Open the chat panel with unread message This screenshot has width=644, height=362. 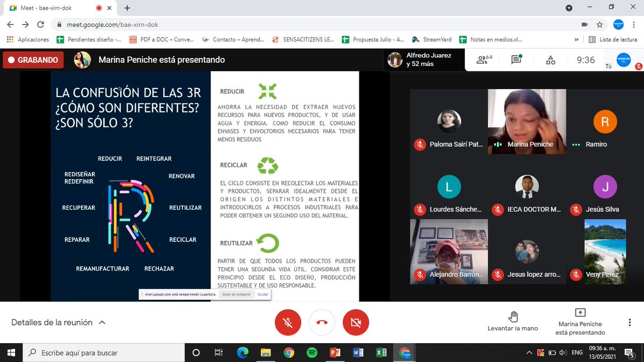tap(516, 60)
